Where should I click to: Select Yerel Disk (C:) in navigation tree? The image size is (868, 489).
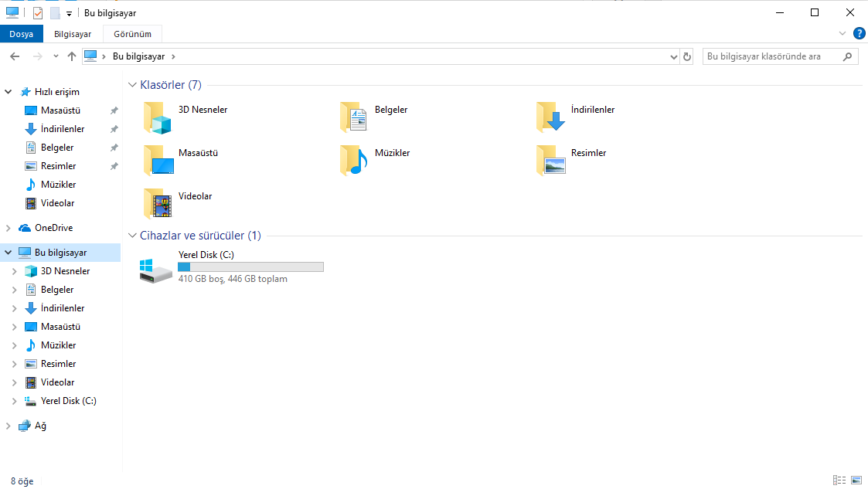tap(69, 401)
